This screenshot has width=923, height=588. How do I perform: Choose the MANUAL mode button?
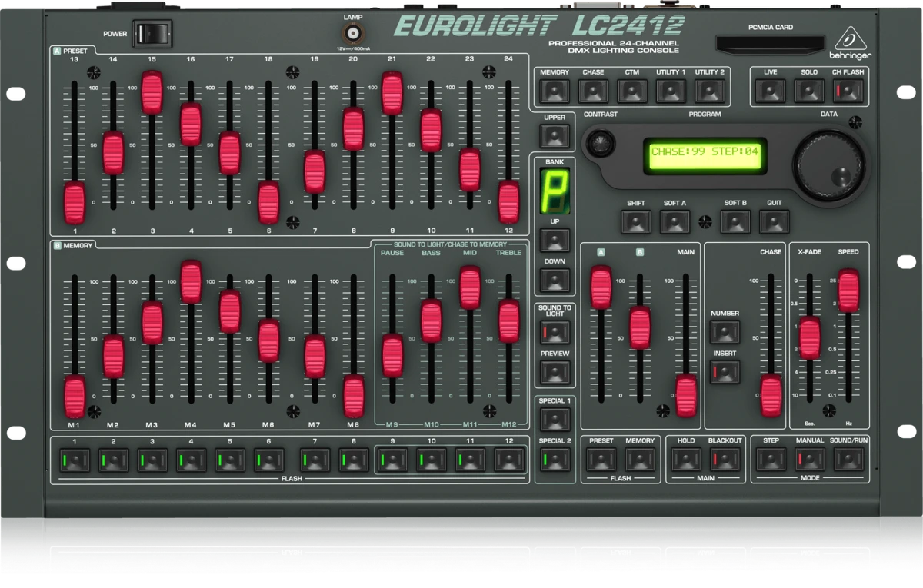click(x=809, y=460)
